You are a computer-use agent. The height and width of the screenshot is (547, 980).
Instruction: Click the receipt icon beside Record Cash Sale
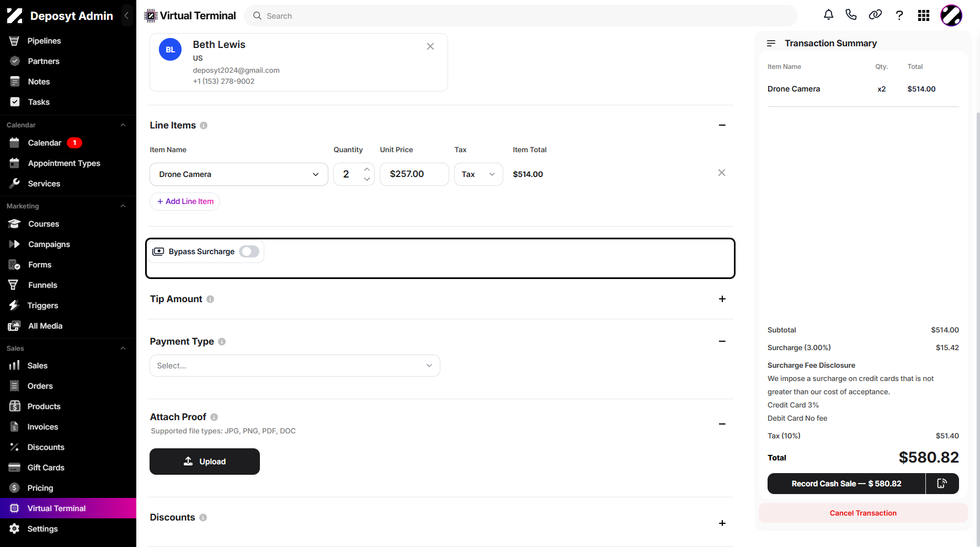[942, 484]
